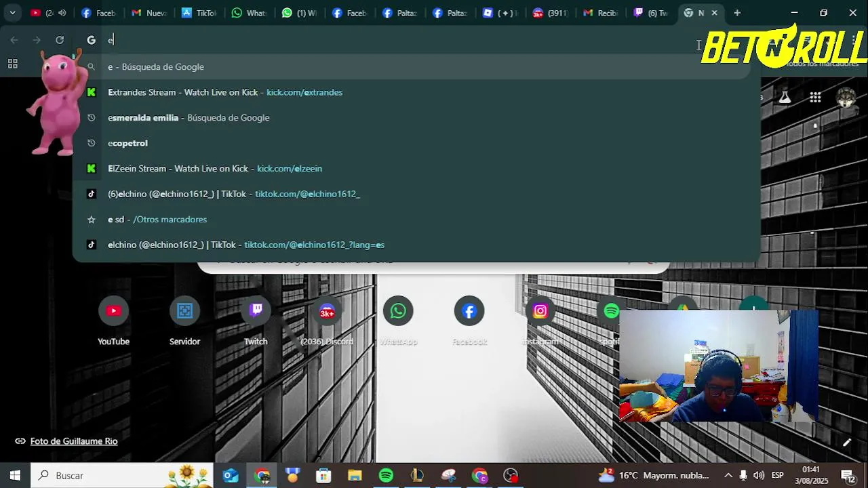Viewport: 868px width, 488px height.
Task: Open Outlook from the taskbar
Action: (231, 475)
